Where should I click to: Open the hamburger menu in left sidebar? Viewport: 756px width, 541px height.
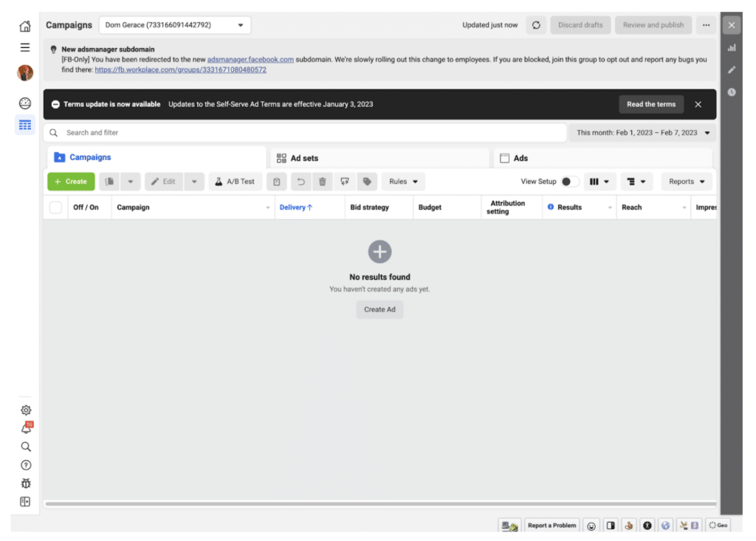25,47
